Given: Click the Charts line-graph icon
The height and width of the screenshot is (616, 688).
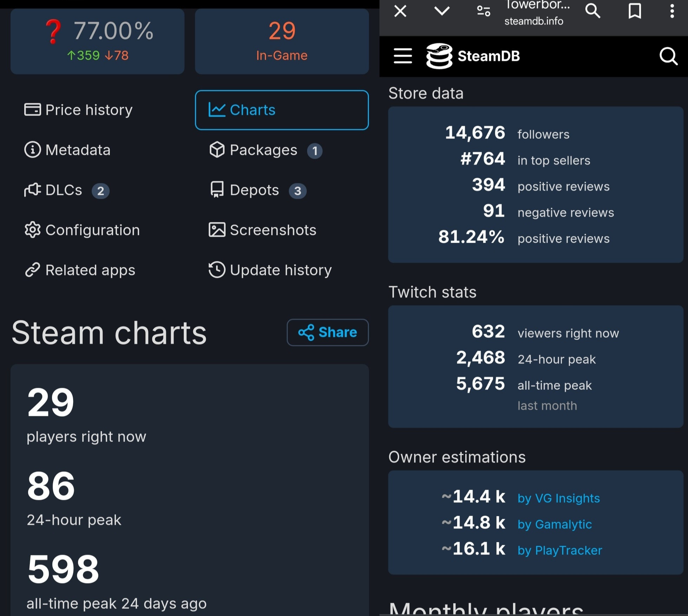Looking at the screenshot, I should coord(217,110).
